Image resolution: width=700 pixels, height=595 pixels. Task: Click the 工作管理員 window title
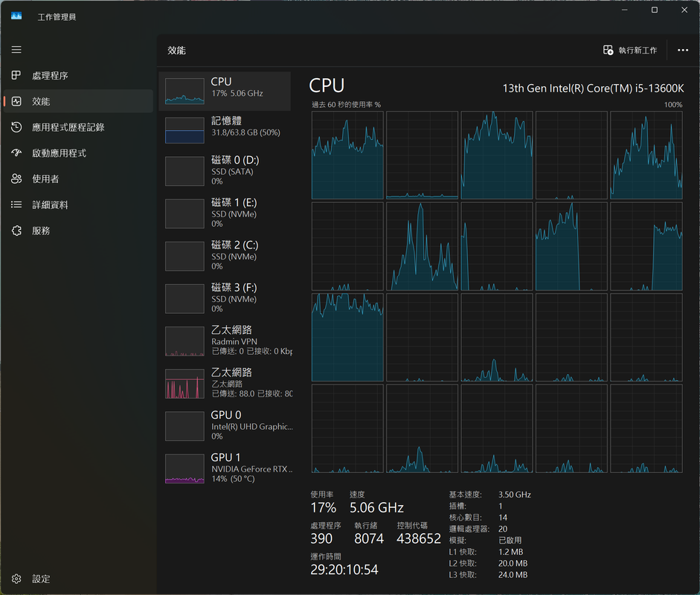point(57,17)
